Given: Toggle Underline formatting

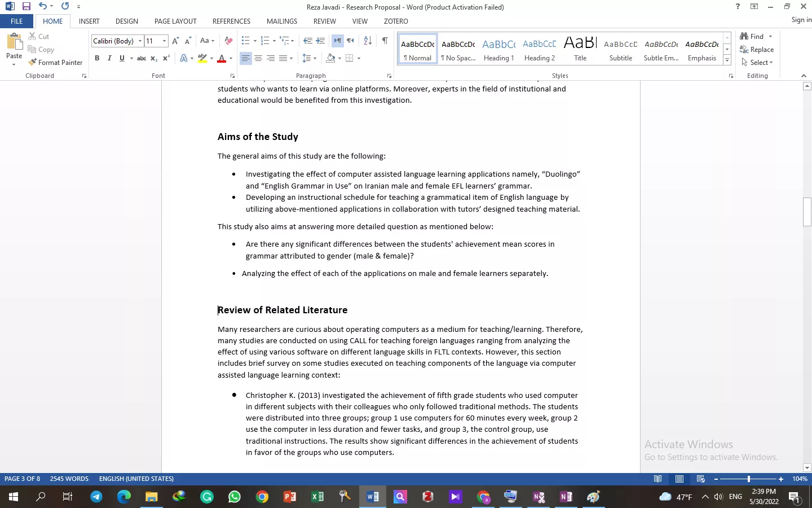Looking at the screenshot, I should click(x=122, y=58).
